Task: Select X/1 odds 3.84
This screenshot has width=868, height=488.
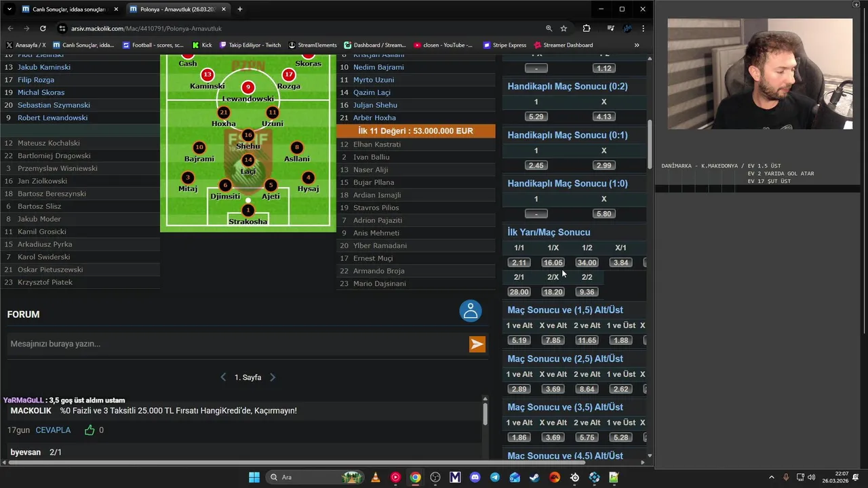Action: tap(620, 262)
